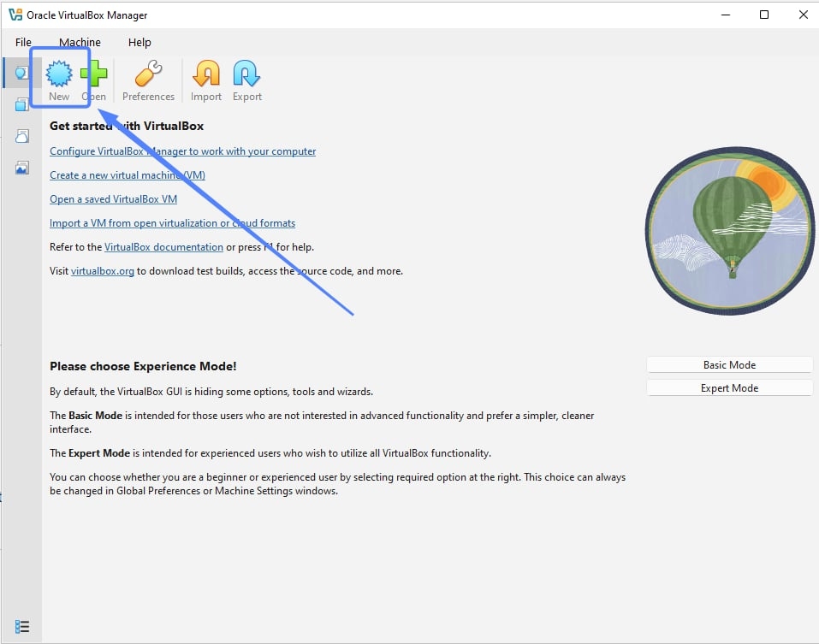This screenshot has width=819, height=644.
Task: Minimize the VirtualBox Manager window
Action: coord(726,15)
